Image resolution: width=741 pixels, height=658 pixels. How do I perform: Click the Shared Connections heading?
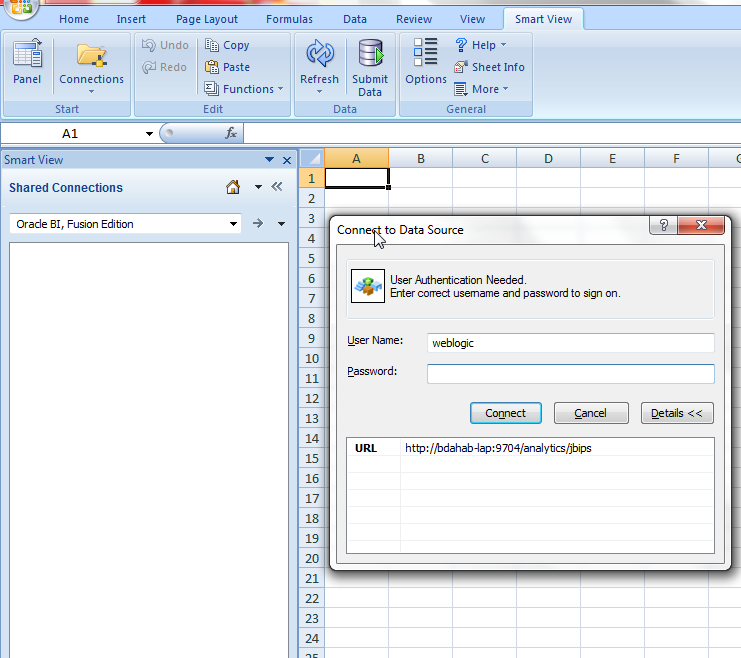(x=66, y=188)
